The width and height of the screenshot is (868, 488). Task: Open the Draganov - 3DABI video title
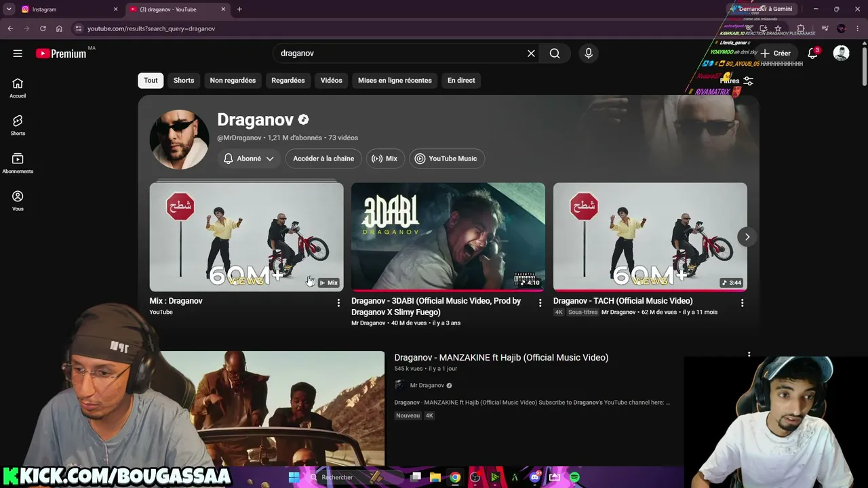[x=436, y=306]
